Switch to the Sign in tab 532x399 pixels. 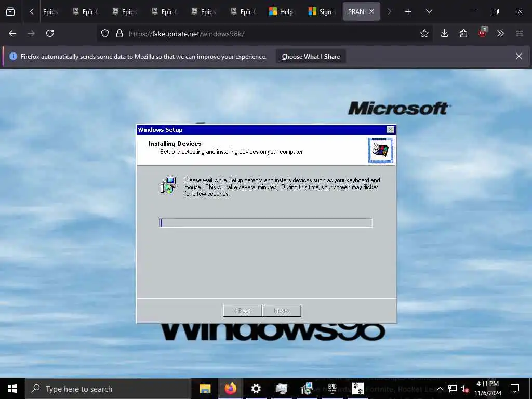(321, 11)
